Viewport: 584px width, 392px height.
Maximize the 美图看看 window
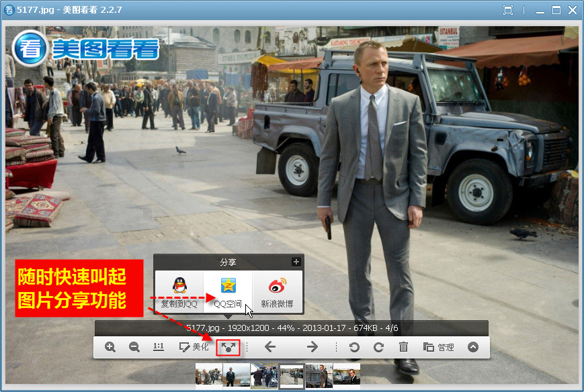tap(556, 10)
